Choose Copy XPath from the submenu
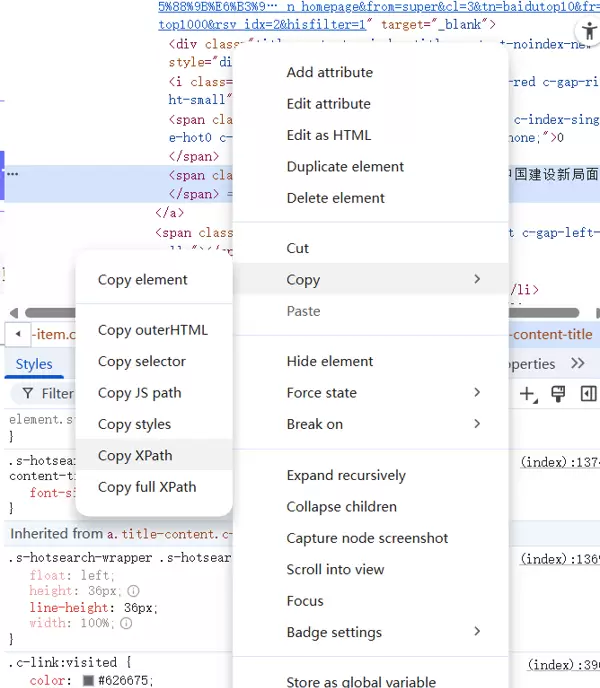This screenshot has height=688, width=600. point(135,455)
